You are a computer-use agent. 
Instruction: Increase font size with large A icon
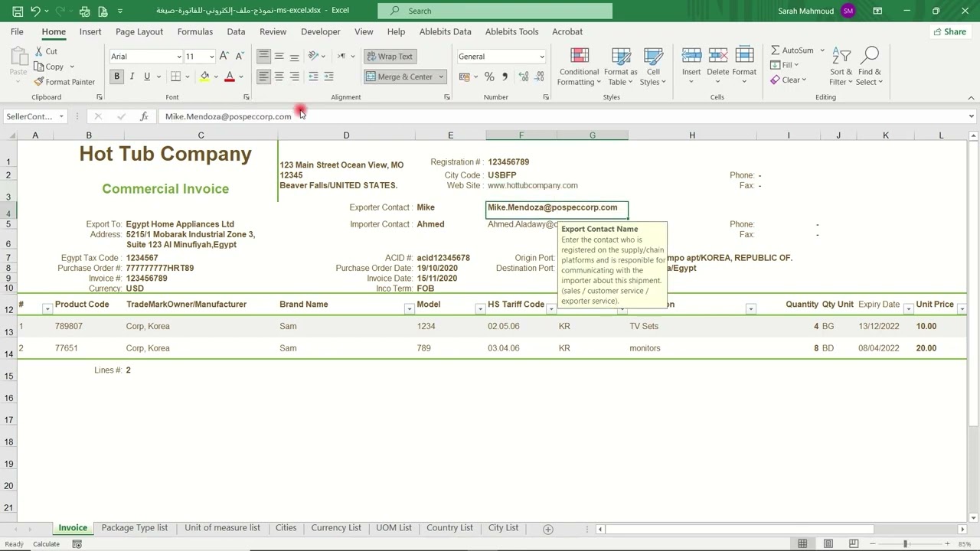[x=224, y=56]
